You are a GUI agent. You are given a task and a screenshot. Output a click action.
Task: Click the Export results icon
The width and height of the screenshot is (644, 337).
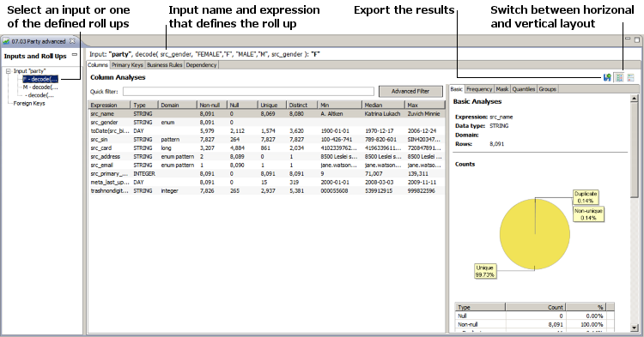coord(606,77)
